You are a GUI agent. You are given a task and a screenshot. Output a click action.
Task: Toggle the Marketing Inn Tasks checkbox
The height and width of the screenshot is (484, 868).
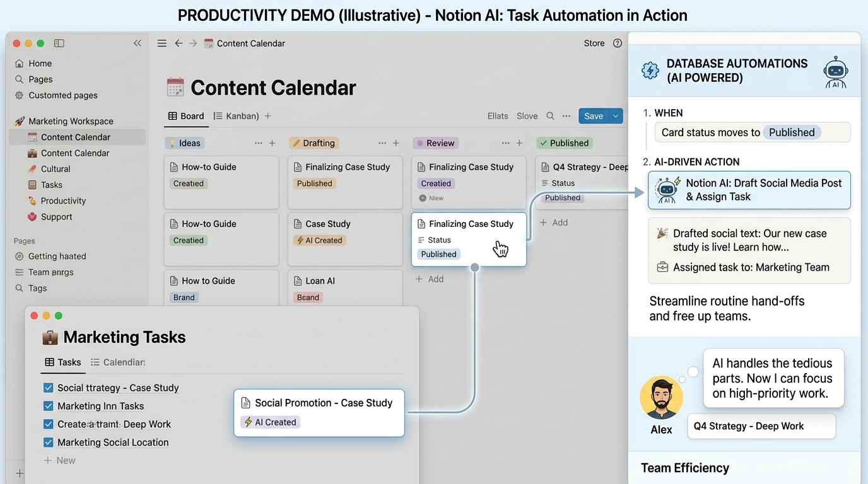tap(48, 406)
